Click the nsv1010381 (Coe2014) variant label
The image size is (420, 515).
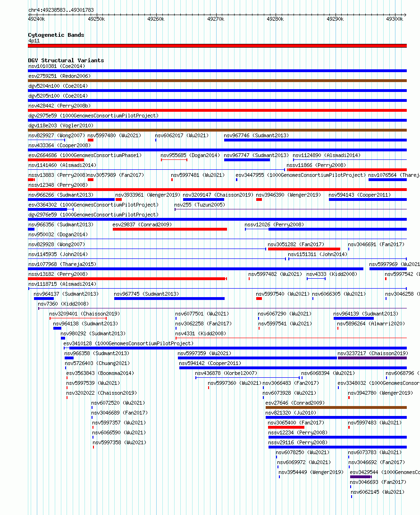coord(57,66)
